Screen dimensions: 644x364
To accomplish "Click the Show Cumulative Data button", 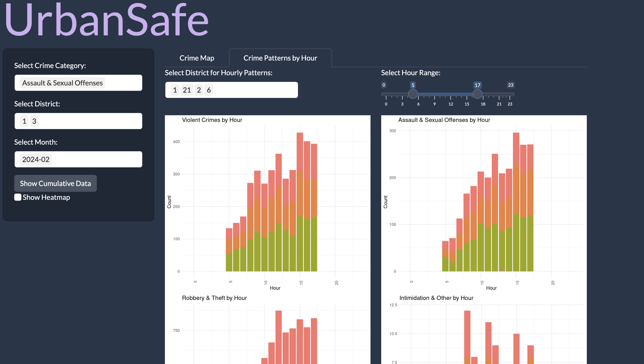I will [x=55, y=183].
